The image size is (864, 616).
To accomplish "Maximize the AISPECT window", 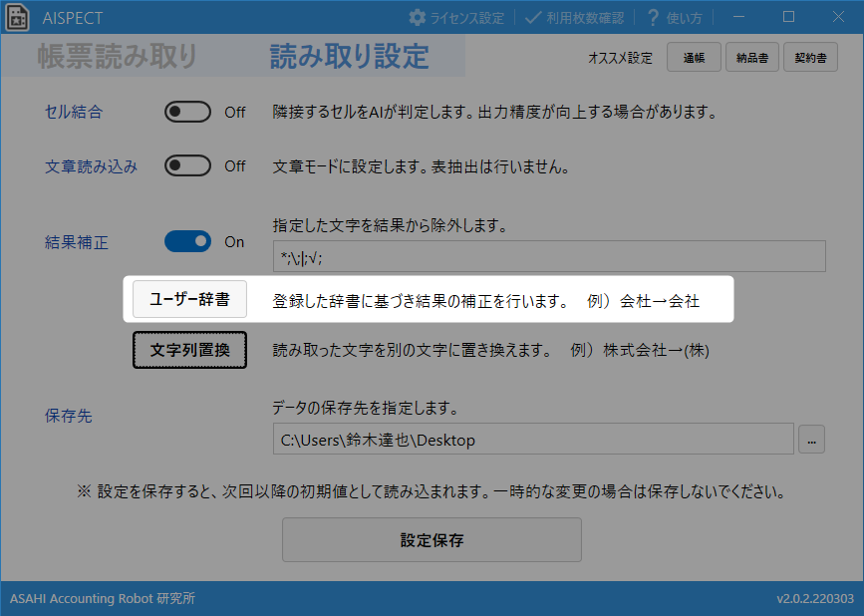I will click(x=788, y=17).
